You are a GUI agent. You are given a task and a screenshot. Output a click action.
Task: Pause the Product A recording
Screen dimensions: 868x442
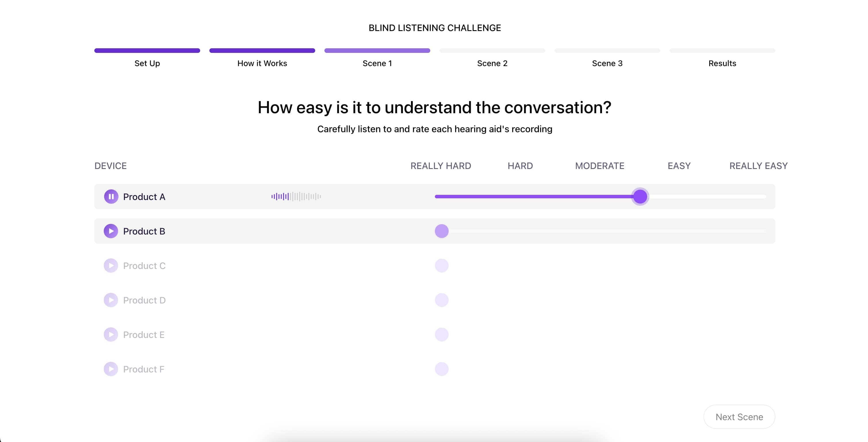click(111, 197)
